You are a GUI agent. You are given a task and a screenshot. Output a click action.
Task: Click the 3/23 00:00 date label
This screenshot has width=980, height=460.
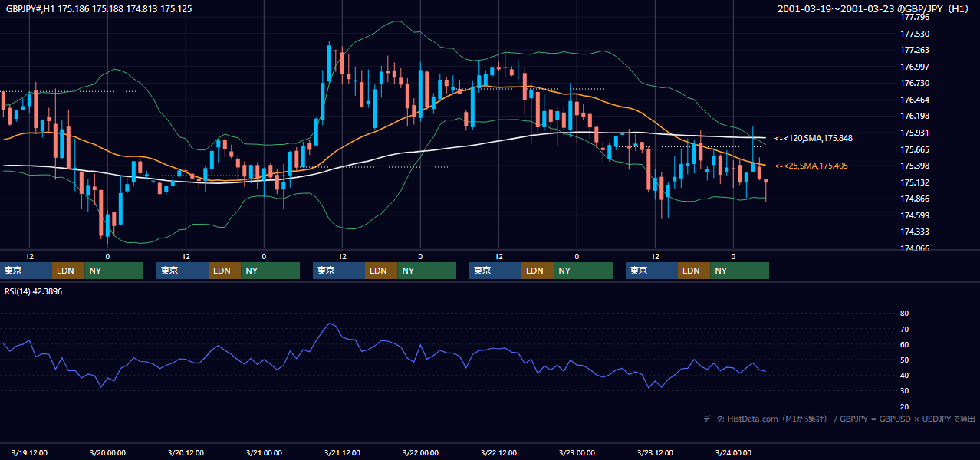577,452
